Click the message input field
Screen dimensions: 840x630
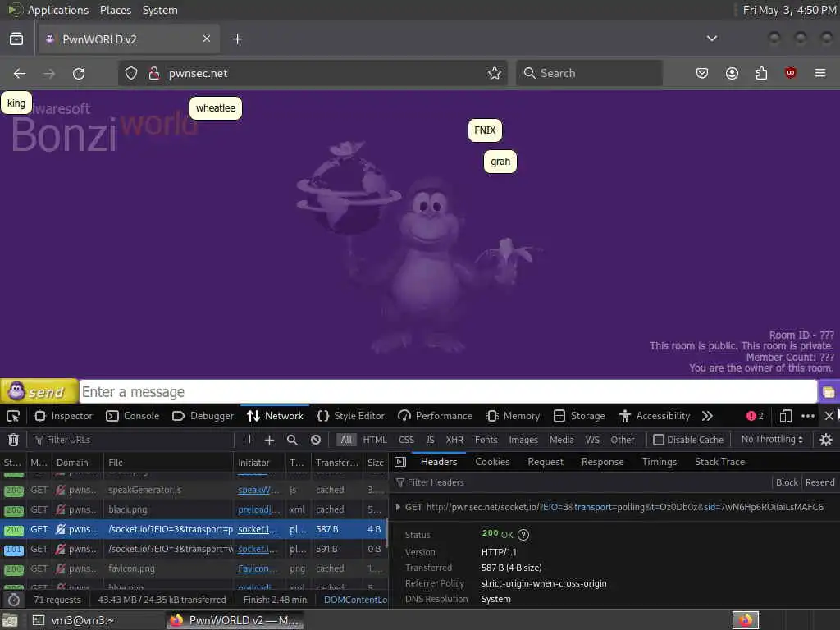pos(449,392)
